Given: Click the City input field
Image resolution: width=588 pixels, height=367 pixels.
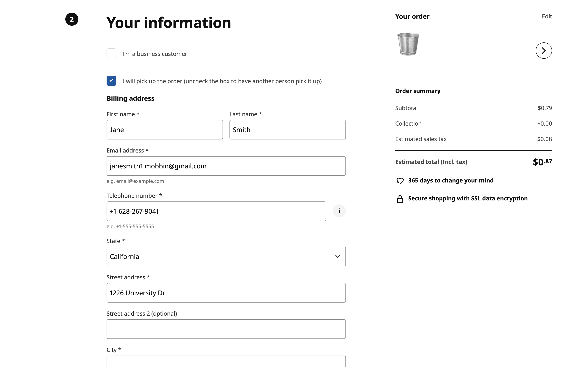Looking at the screenshot, I should [226, 362].
